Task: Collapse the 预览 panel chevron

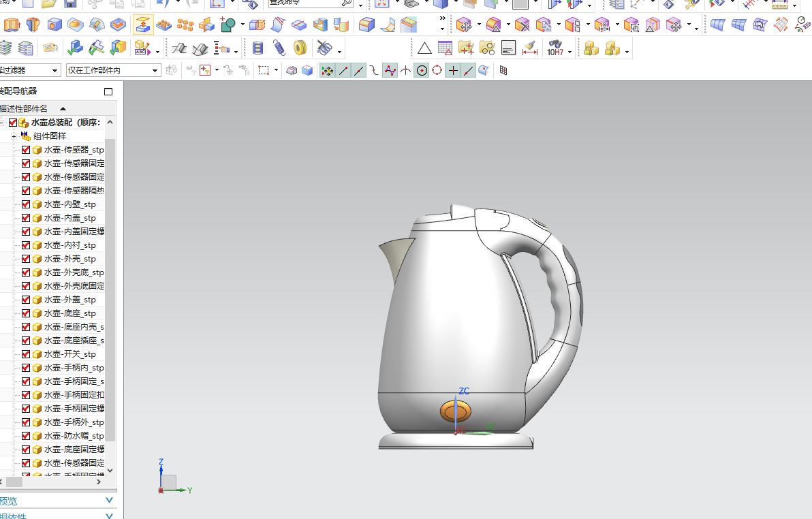Action: [x=109, y=501]
